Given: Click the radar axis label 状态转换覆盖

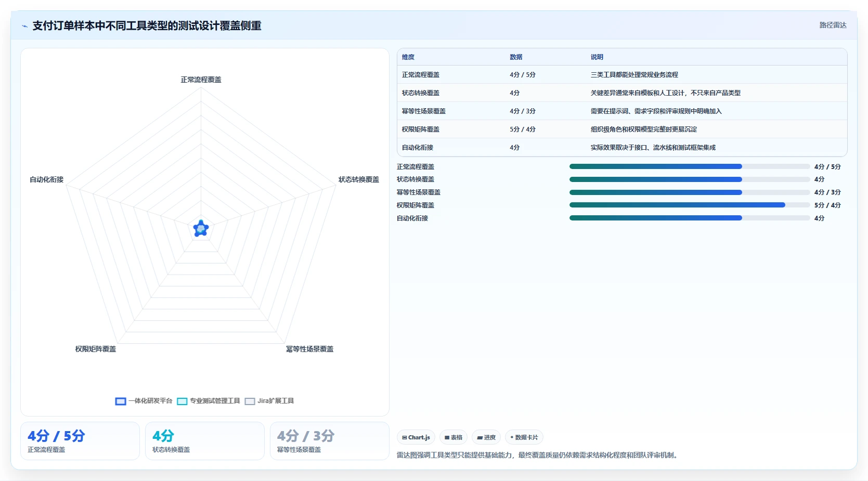Looking at the screenshot, I should tap(359, 179).
